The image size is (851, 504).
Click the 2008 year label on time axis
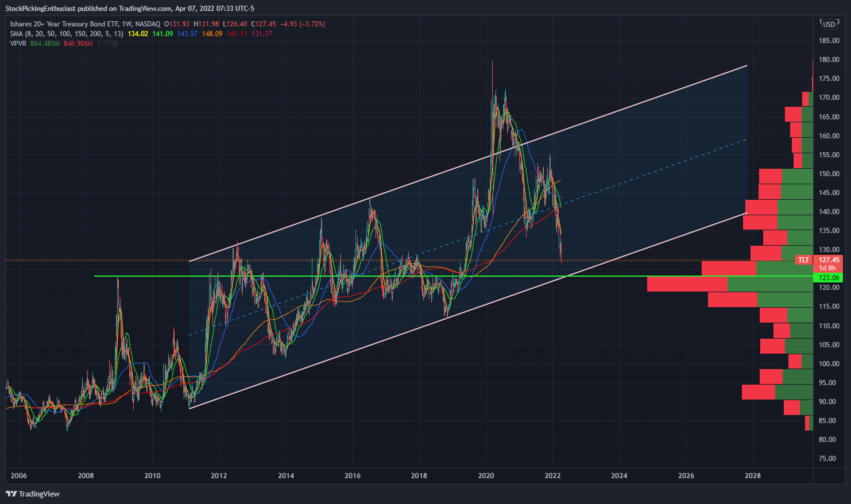pyautogui.click(x=86, y=476)
